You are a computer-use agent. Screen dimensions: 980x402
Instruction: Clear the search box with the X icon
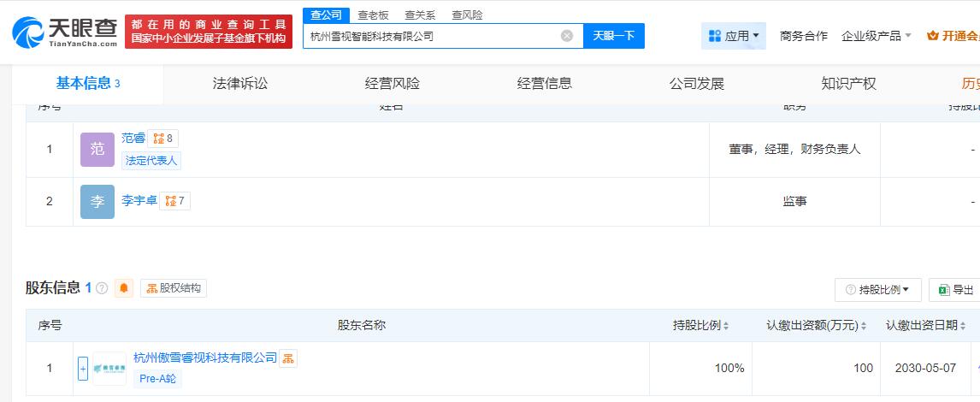567,36
